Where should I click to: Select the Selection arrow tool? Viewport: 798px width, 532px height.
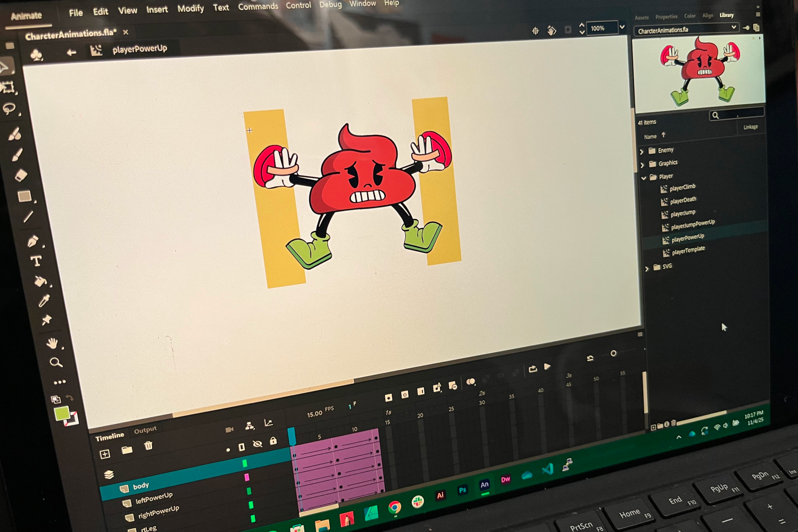click(x=4, y=67)
